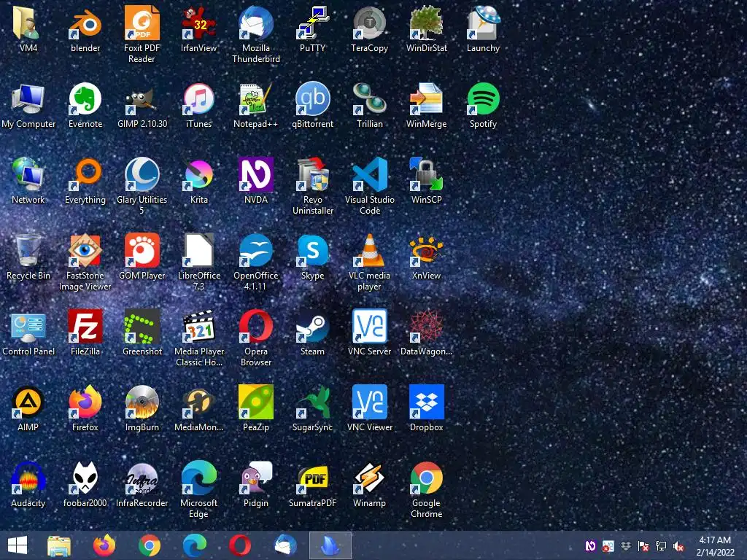Open the Windows Start menu

pyautogui.click(x=18, y=545)
